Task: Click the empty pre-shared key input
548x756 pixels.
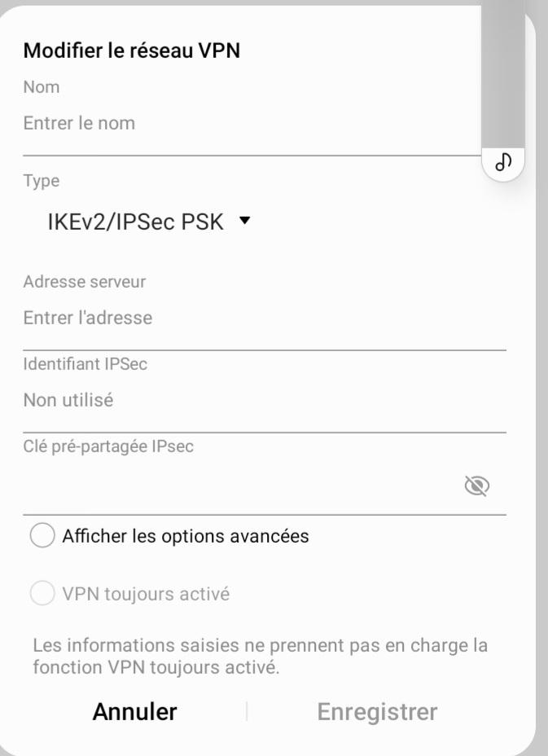Action: 236,486
